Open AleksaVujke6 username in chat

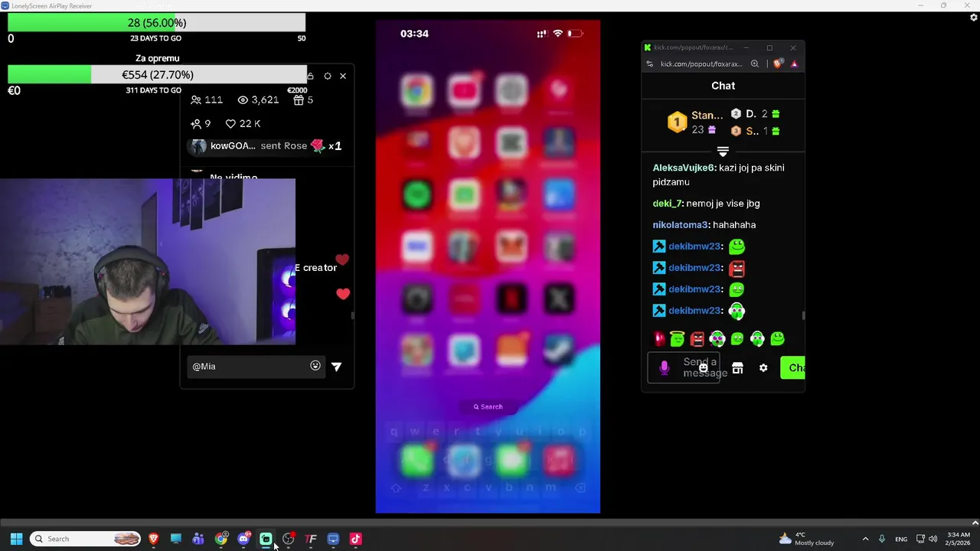tap(684, 168)
